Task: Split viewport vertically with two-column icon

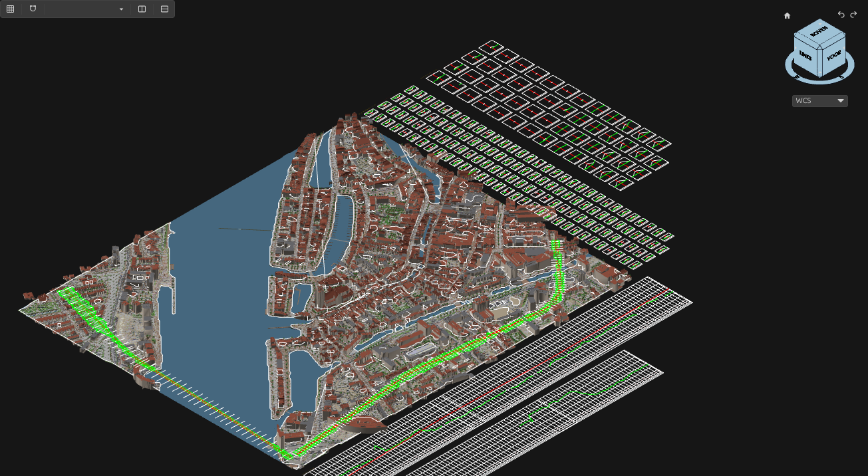Action: (142, 9)
